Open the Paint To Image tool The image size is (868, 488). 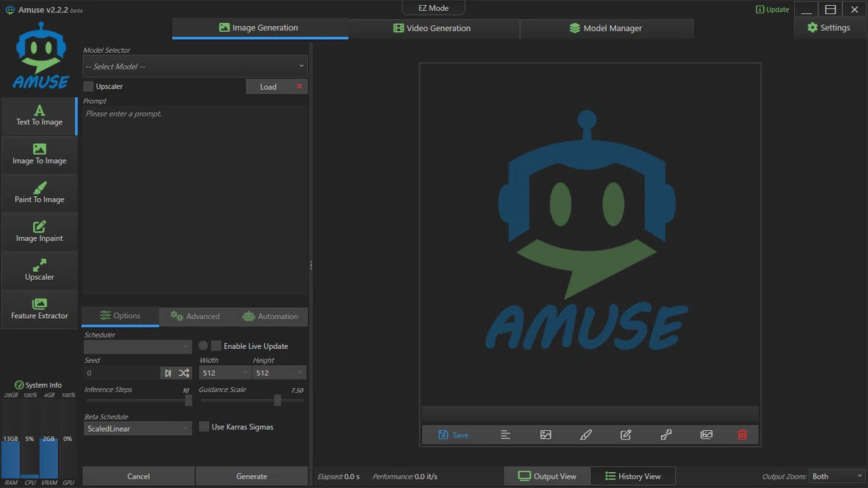click(x=40, y=194)
